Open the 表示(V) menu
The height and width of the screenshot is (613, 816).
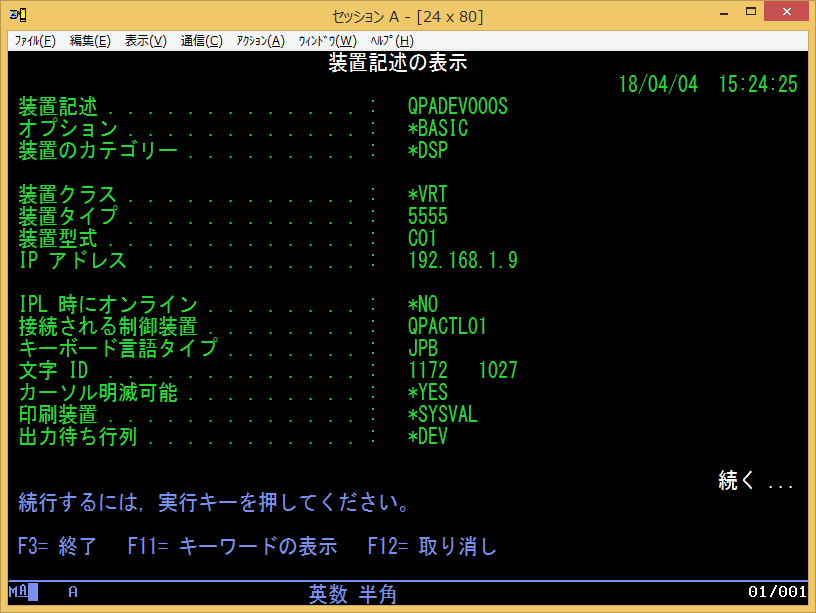145,41
